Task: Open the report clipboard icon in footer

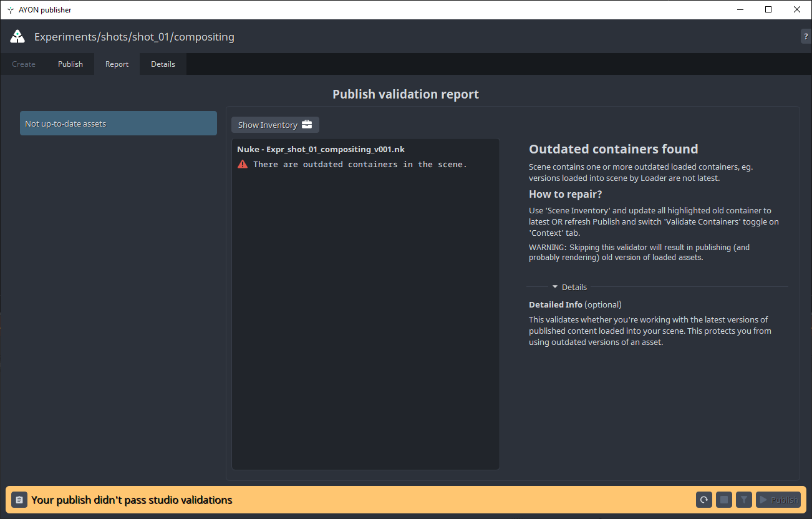Action: coord(19,500)
